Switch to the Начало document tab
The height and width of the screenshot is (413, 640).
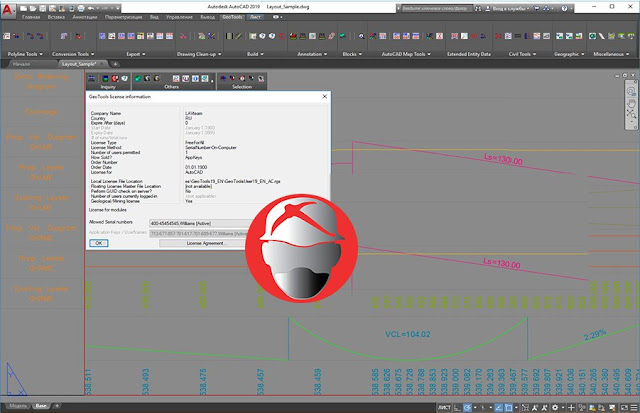21,64
